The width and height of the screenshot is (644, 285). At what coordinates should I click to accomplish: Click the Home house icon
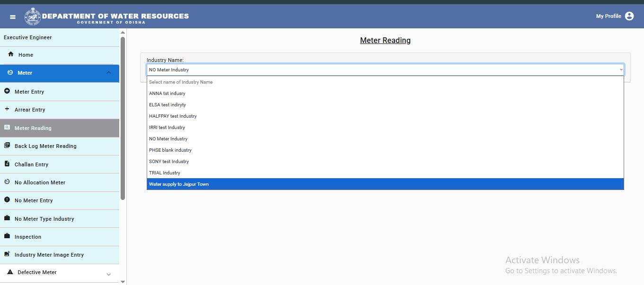pyautogui.click(x=11, y=54)
